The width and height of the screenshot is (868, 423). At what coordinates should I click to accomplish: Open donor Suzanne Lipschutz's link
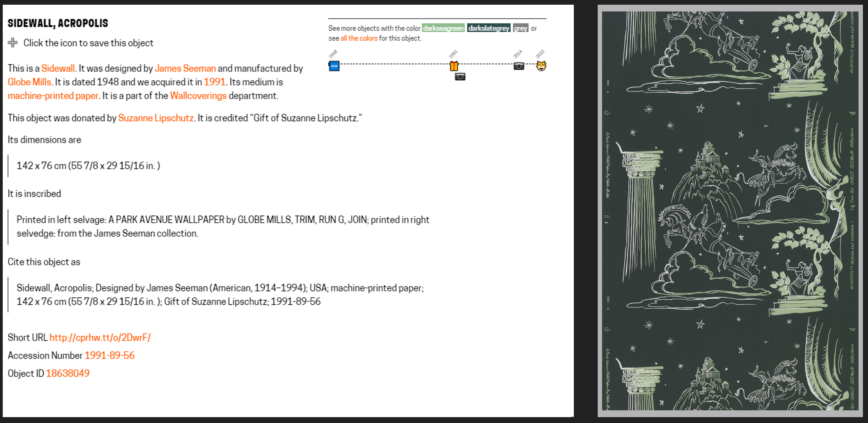point(156,118)
